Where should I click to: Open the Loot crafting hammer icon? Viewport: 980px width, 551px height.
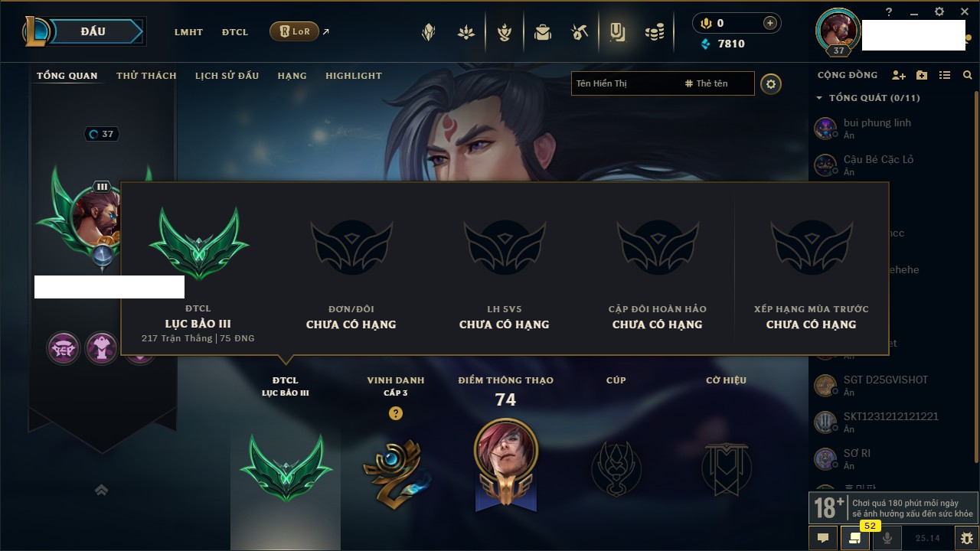coord(580,32)
